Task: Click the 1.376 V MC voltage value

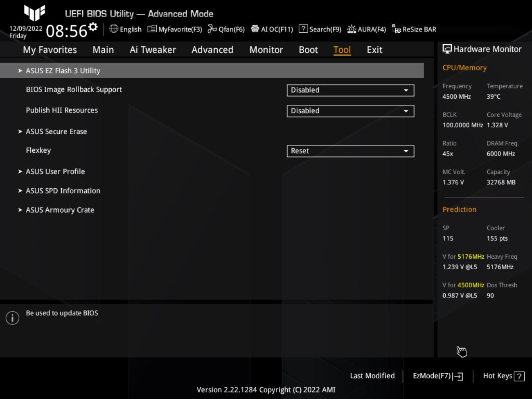Action: pos(453,183)
